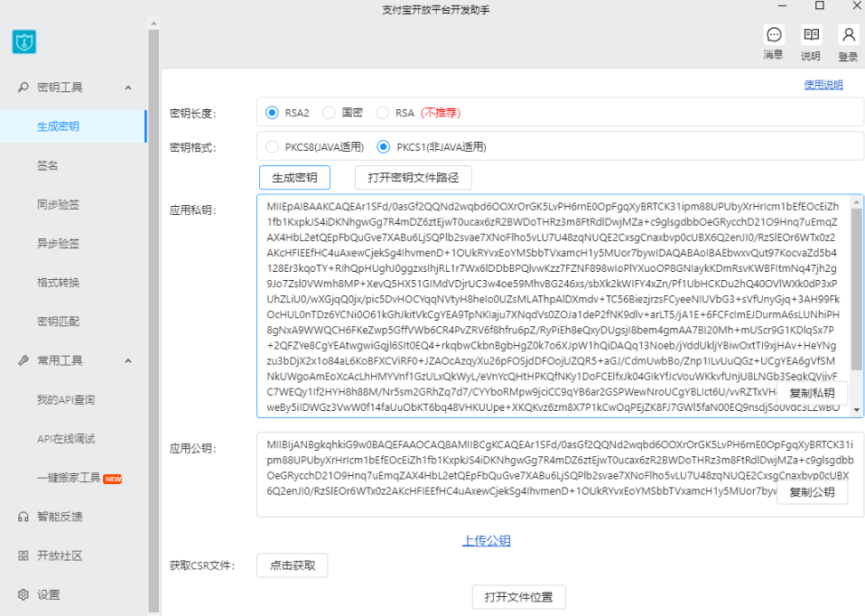Open the 生成密钥 sidebar item

73,126
